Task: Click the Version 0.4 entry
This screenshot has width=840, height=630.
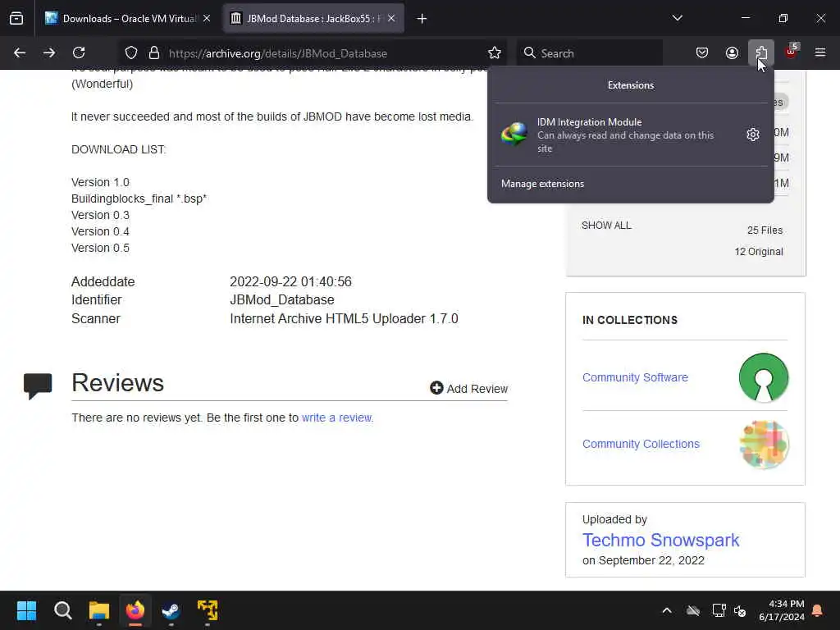Action: click(x=100, y=231)
